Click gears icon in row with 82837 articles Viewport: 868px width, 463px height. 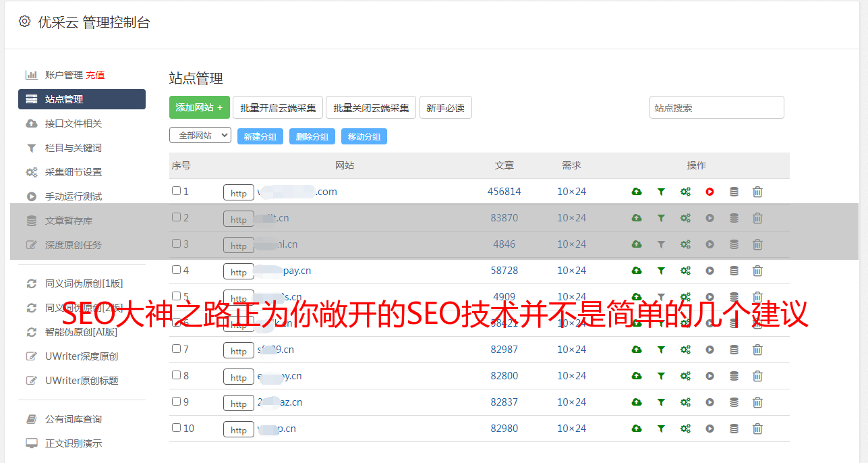click(685, 402)
